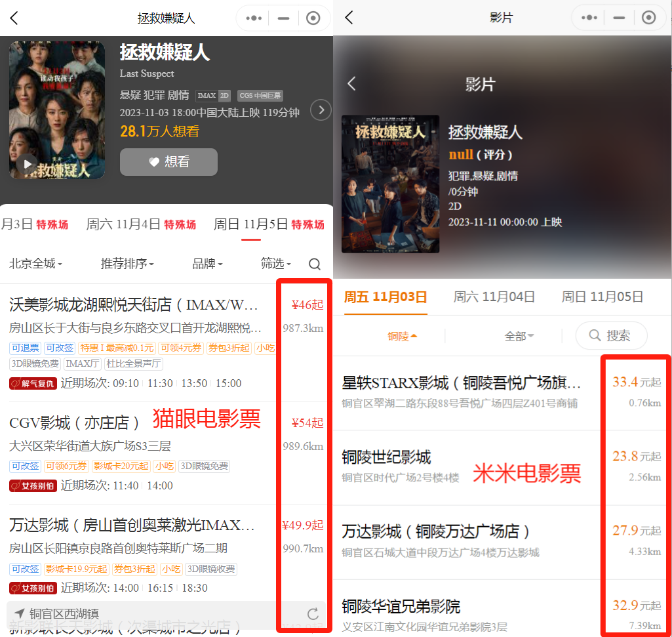
Task: Click the 27.9元起 price
Action: tap(637, 531)
